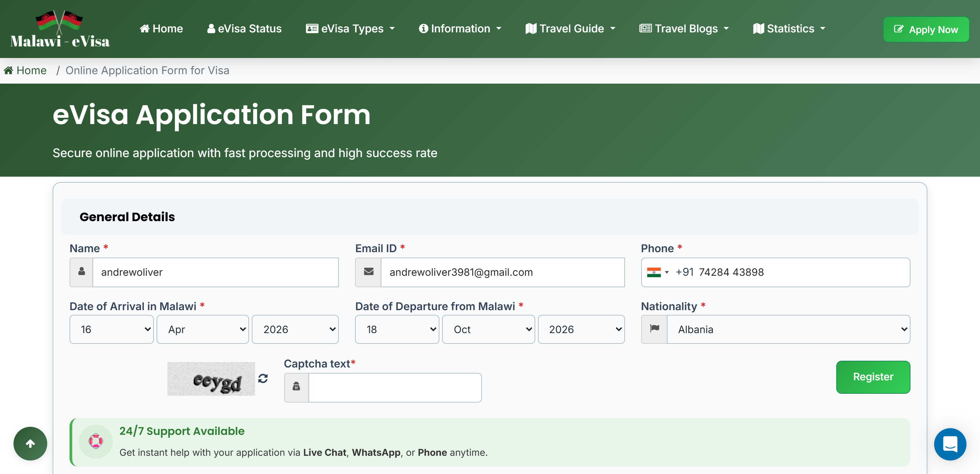
Task: Refresh the captcha image
Action: click(263, 378)
